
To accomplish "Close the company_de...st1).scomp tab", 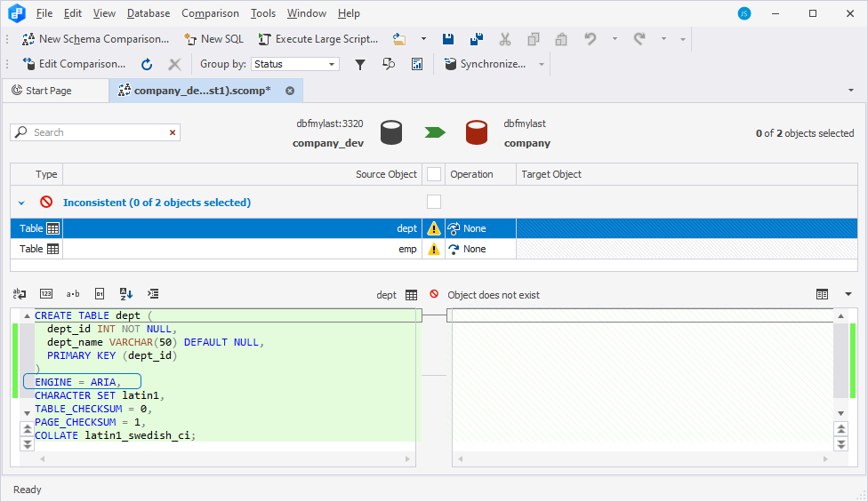I will pyautogui.click(x=290, y=91).
